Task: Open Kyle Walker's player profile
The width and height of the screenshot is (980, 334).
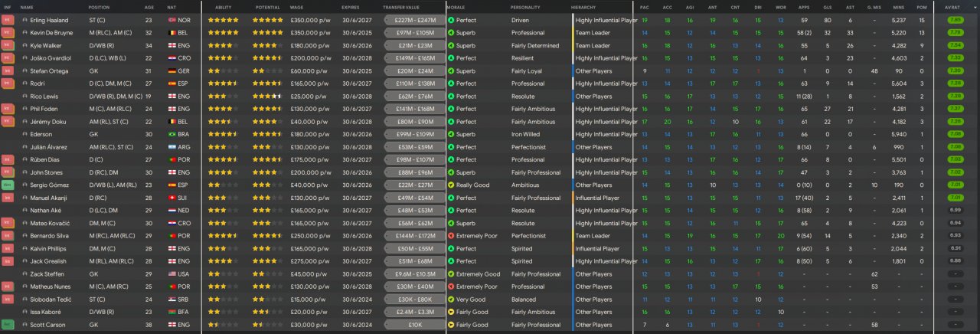Action: 45,45
